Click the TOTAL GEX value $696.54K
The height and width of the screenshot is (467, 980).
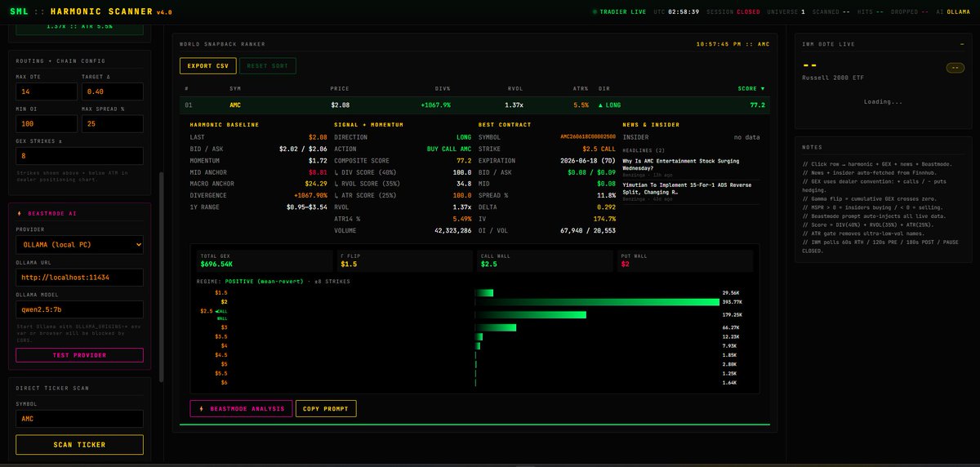[x=216, y=264]
